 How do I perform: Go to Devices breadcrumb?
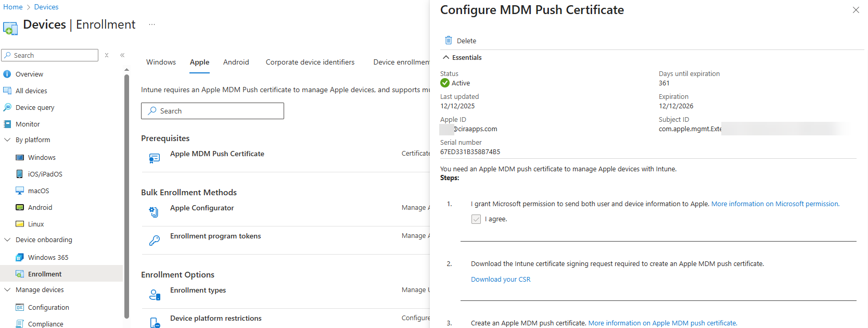[46, 7]
